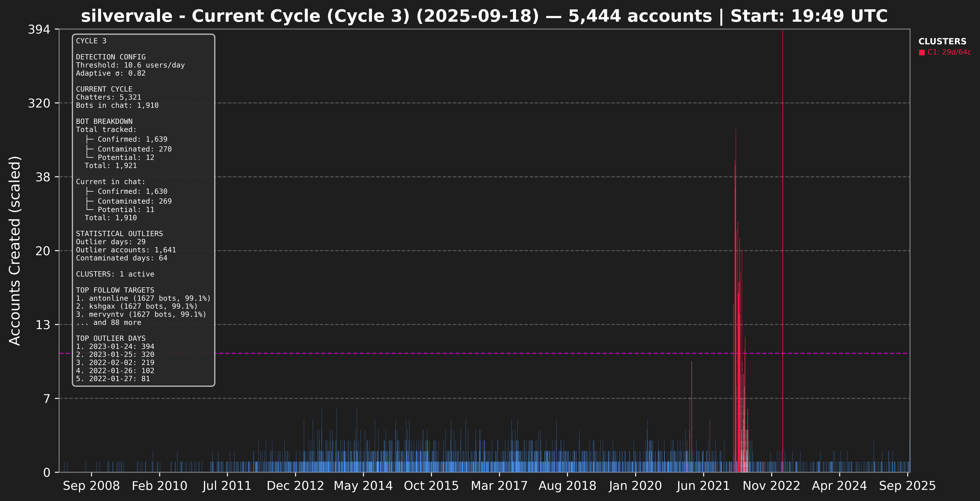The image size is (980, 501).
Task: Click 'Contaminated: 270' under Total tracked
Action: pos(135,149)
